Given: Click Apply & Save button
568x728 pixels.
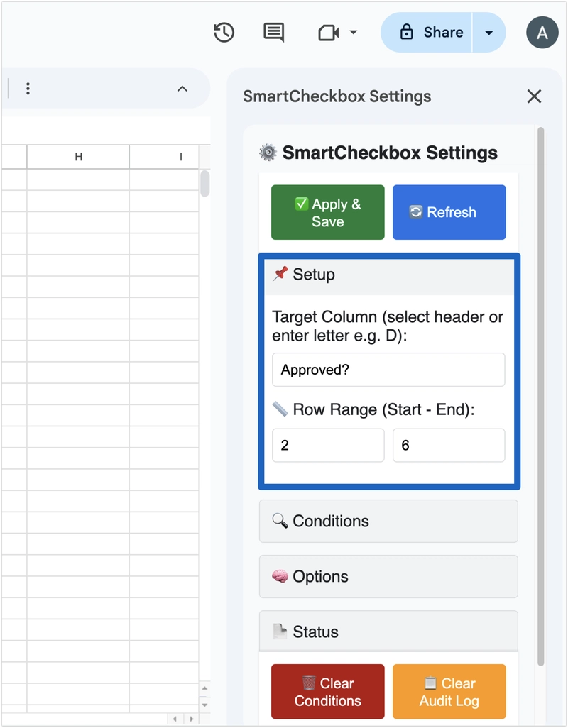Looking at the screenshot, I should [x=328, y=212].
